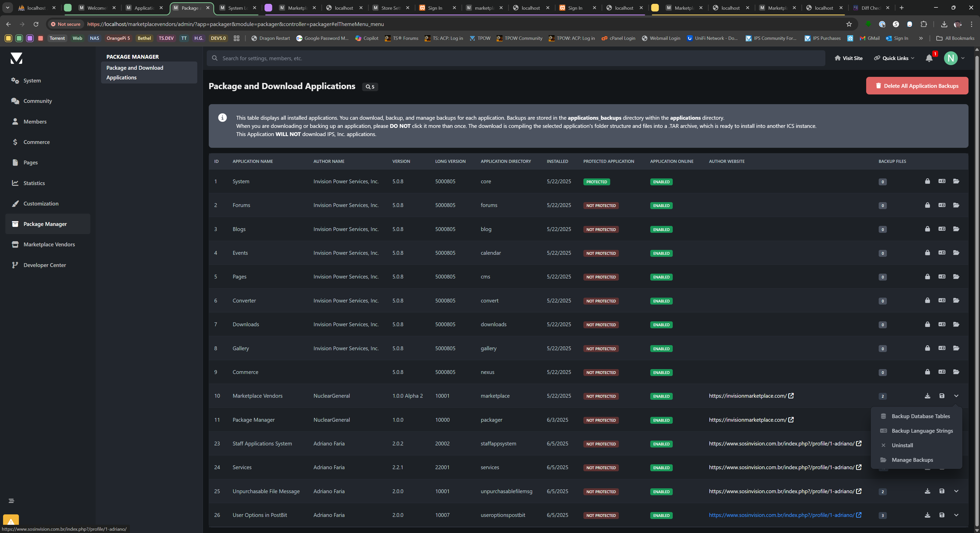Click Delete All Application Backups button

click(917, 86)
